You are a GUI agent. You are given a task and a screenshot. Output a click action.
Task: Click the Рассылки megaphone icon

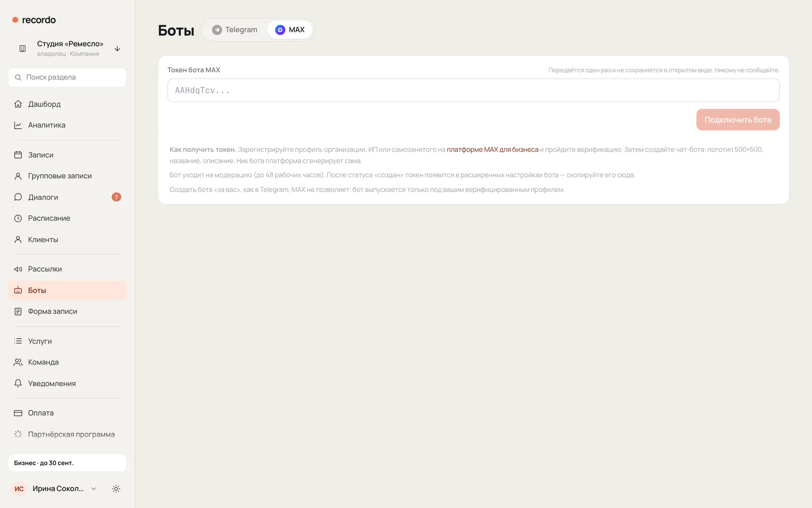pos(18,269)
